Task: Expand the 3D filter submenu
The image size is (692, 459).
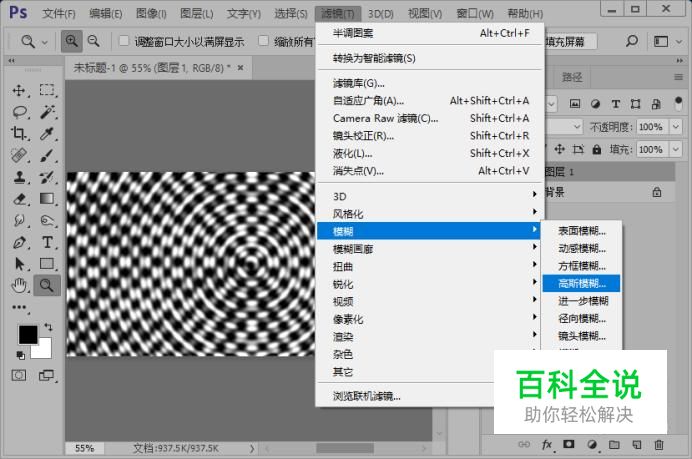Action: (x=429, y=196)
